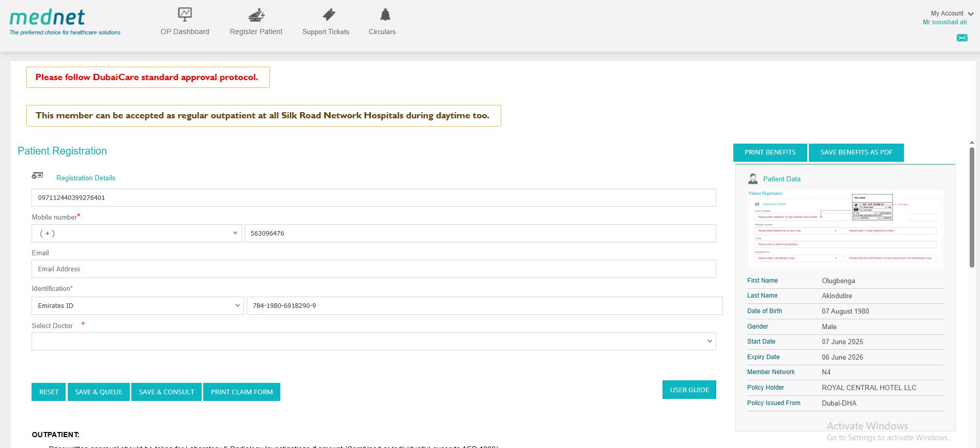Select the Register Patient menu label
The width and height of the screenshot is (980, 448).
tap(256, 32)
